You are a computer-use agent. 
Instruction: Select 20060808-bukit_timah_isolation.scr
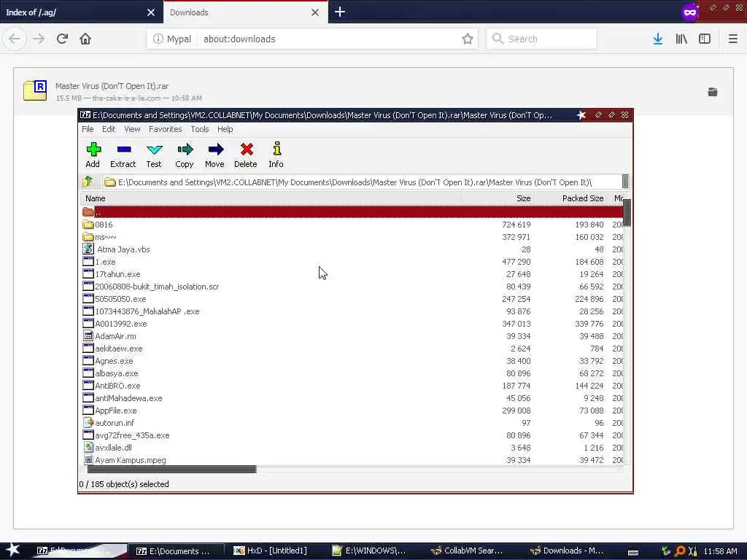[x=352, y=286]
